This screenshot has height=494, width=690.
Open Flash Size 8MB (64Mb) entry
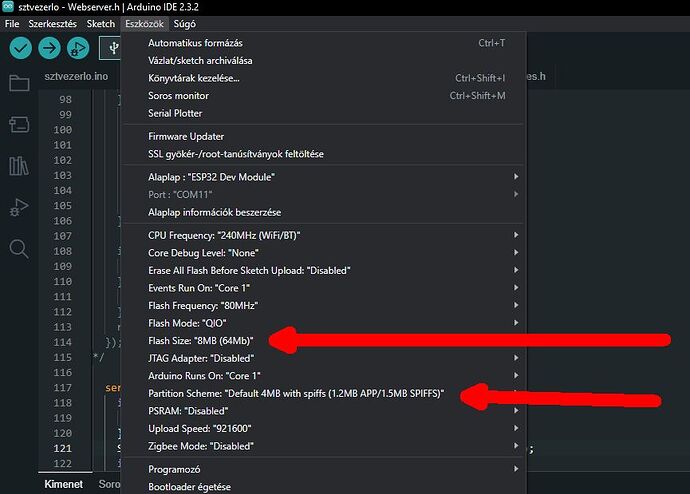[x=323, y=341]
